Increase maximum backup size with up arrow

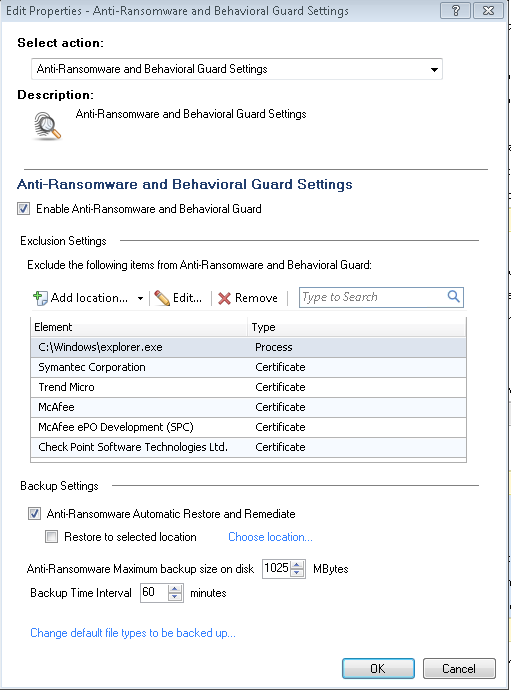tap(297, 565)
